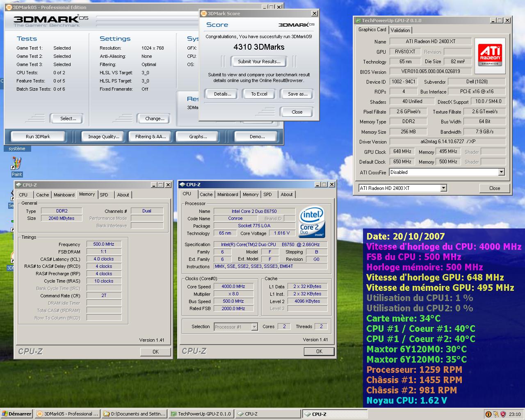
Task: Click the Démarrer start button
Action: click(x=16, y=414)
